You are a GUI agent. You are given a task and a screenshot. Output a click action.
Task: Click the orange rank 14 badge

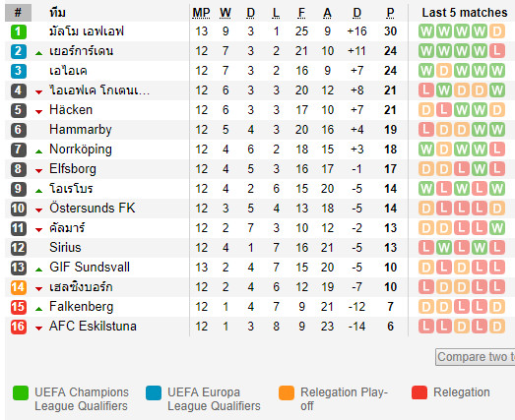[19, 287]
